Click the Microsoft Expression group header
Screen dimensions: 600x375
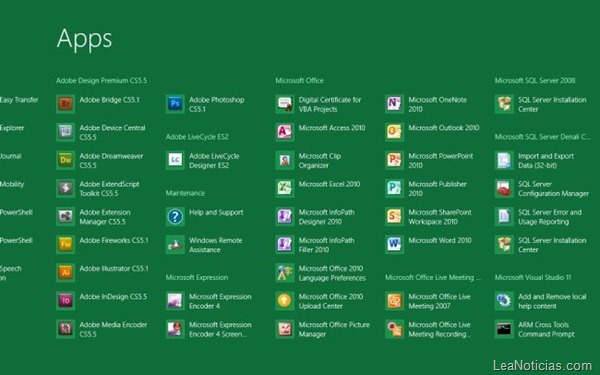(197, 277)
